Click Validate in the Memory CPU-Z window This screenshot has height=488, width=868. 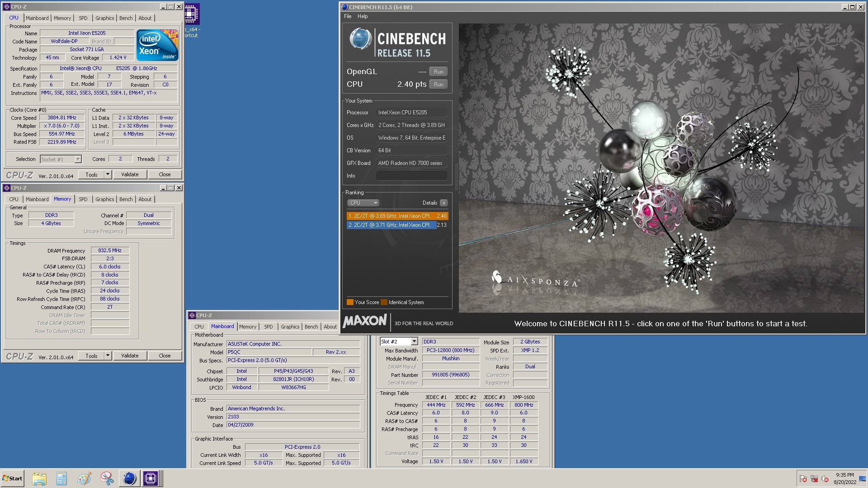(x=130, y=356)
